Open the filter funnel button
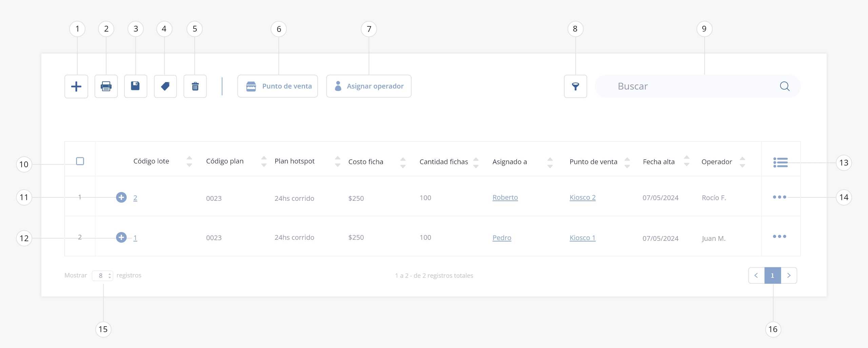The width and height of the screenshot is (868, 348). click(x=575, y=86)
